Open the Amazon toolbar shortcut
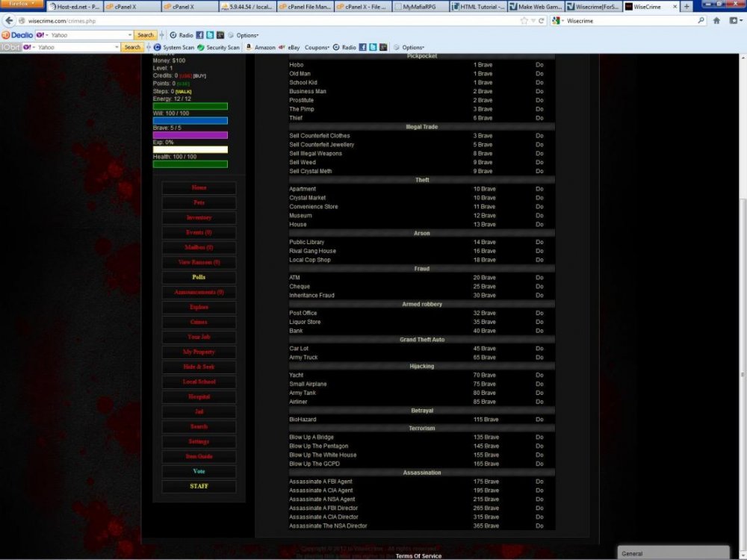This screenshot has height=560, width=747. [x=264, y=47]
